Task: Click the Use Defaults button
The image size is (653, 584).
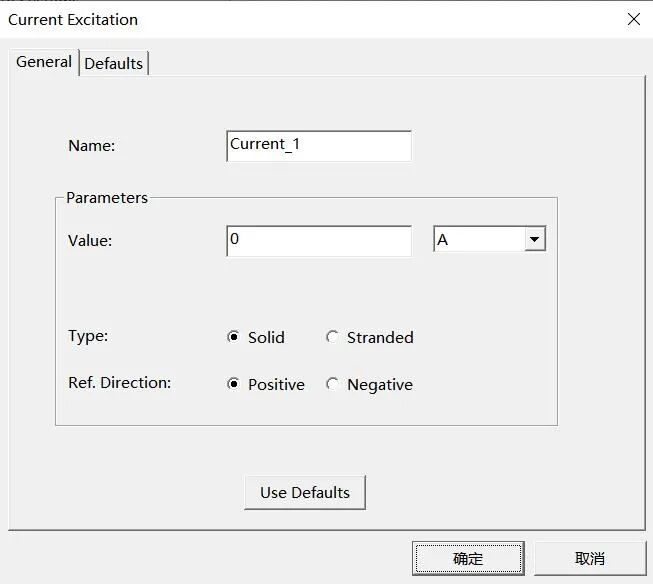Action: pyautogui.click(x=305, y=492)
